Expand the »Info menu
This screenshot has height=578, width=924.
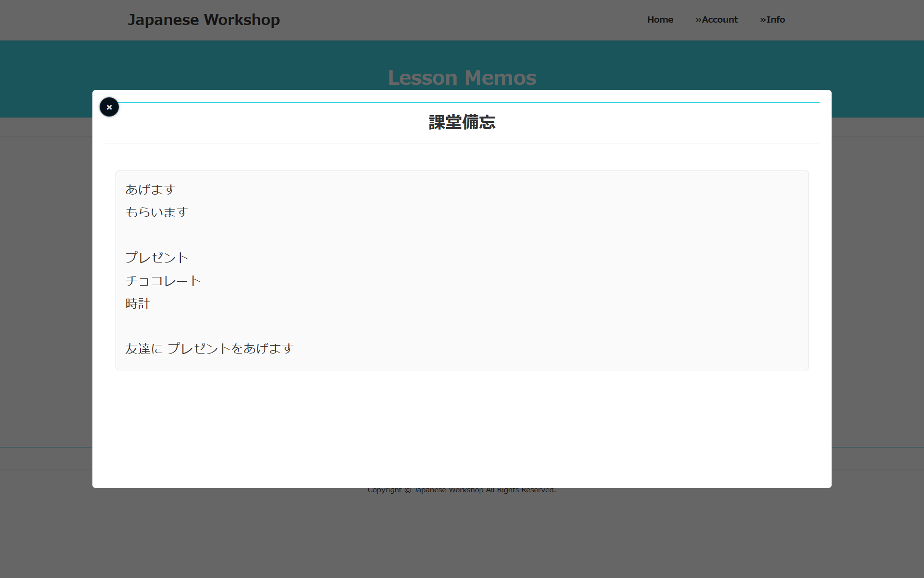point(772,20)
